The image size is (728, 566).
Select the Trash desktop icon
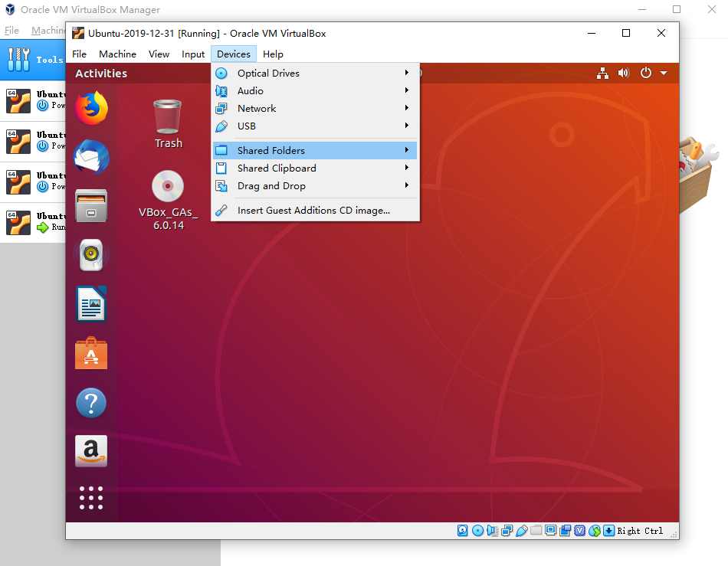(x=168, y=124)
